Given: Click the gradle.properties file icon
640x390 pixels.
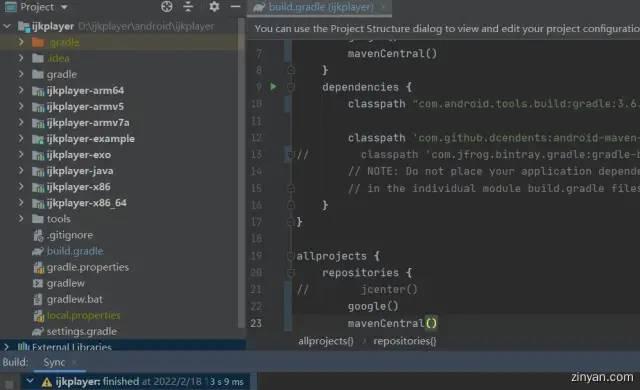Looking at the screenshot, I should pos(38,268).
